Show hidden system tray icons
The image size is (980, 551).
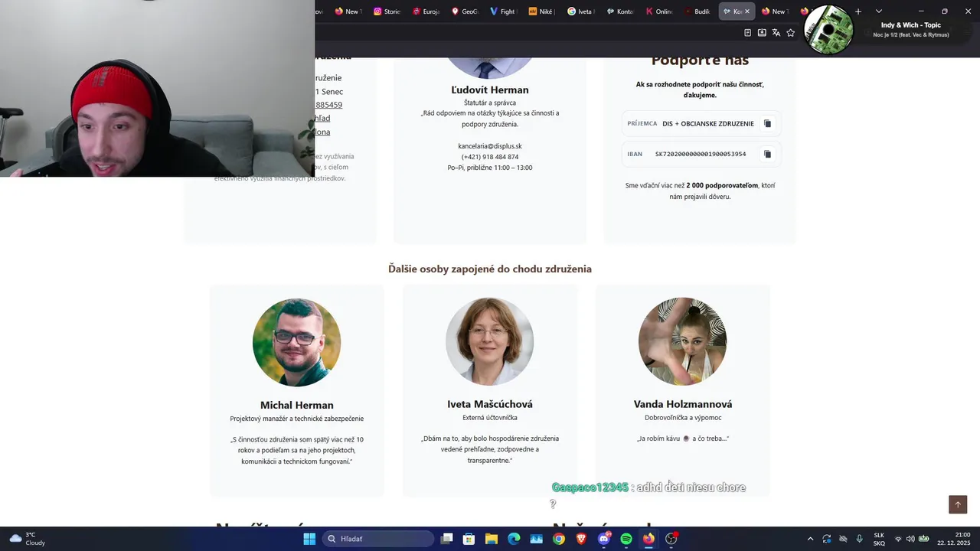pyautogui.click(x=810, y=539)
